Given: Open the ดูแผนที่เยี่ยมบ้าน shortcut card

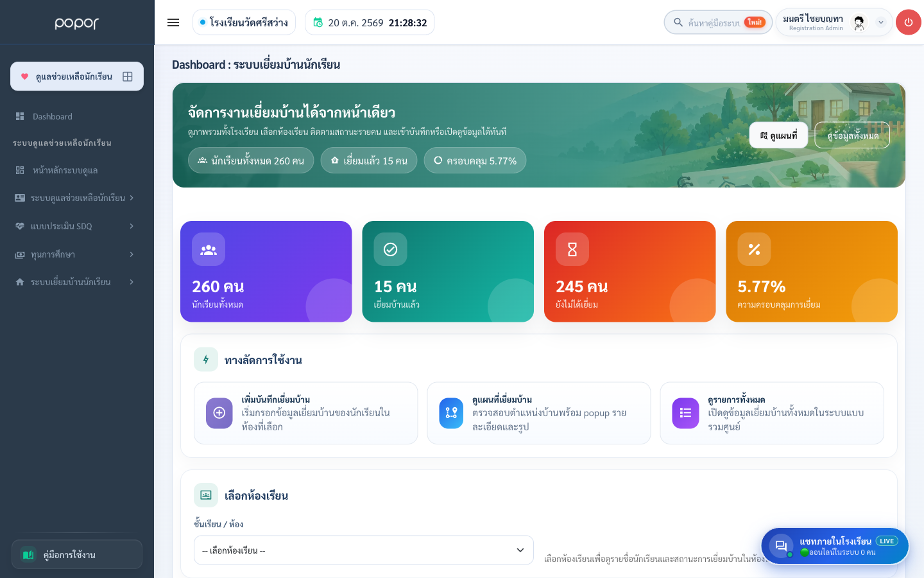Looking at the screenshot, I should coord(539,413).
